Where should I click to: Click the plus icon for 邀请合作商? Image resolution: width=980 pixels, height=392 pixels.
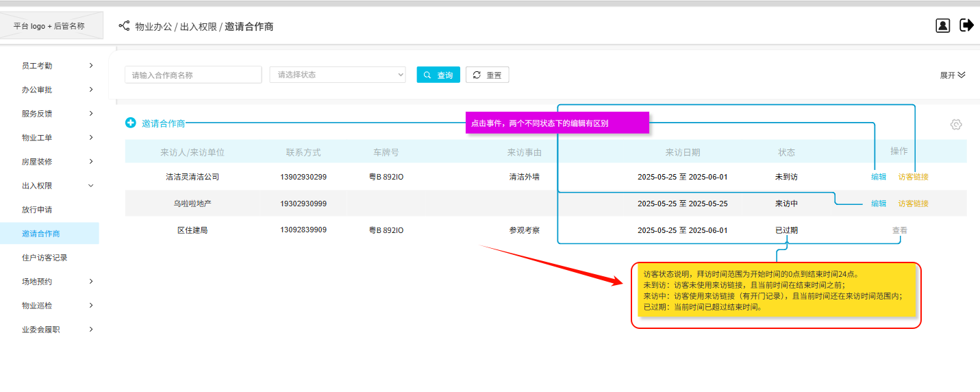[x=131, y=123]
